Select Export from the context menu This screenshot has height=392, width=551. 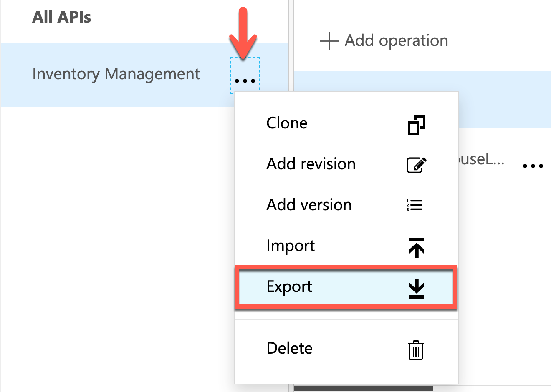pos(346,287)
